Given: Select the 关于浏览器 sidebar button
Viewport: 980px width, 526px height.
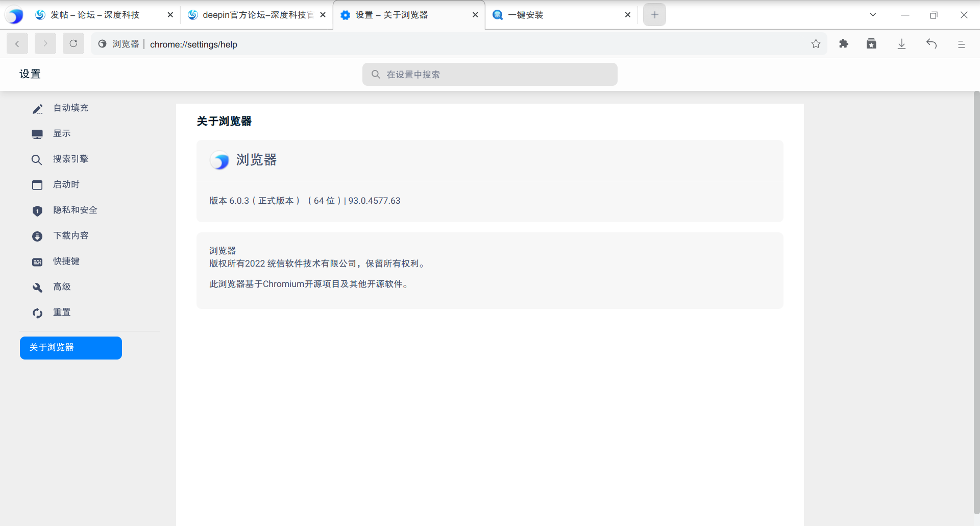Looking at the screenshot, I should [x=71, y=348].
